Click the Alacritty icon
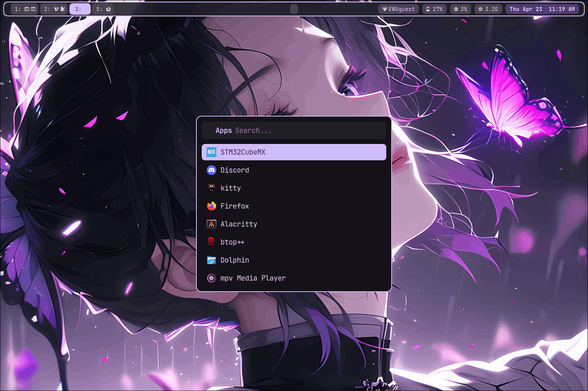 (211, 224)
